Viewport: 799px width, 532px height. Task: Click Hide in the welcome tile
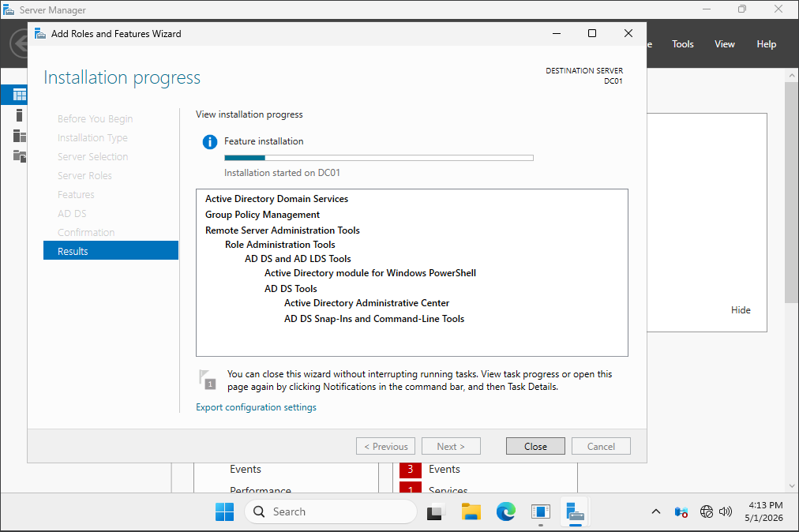[x=741, y=310]
